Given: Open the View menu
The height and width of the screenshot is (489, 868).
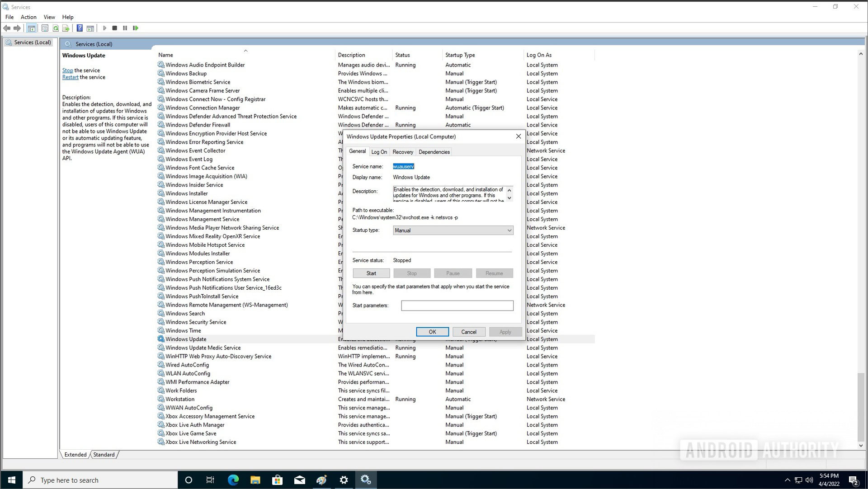Looking at the screenshot, I should click(x=49, y=16).
